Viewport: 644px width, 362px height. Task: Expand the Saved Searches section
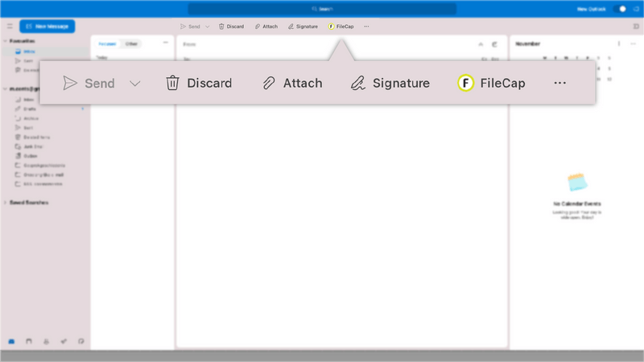point(6,203)
